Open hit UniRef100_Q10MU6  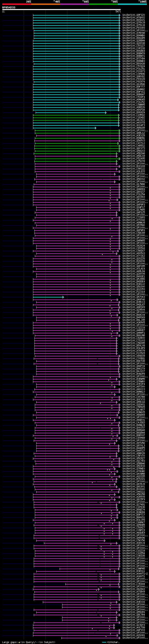tap(133, 84)
